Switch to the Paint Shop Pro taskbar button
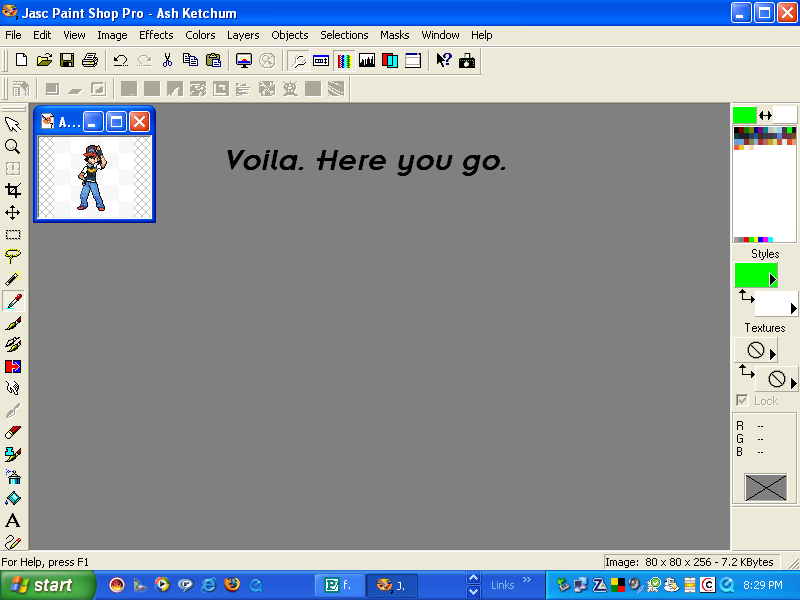The height and width of the screenshot is (600, 800). click(392, 585)
